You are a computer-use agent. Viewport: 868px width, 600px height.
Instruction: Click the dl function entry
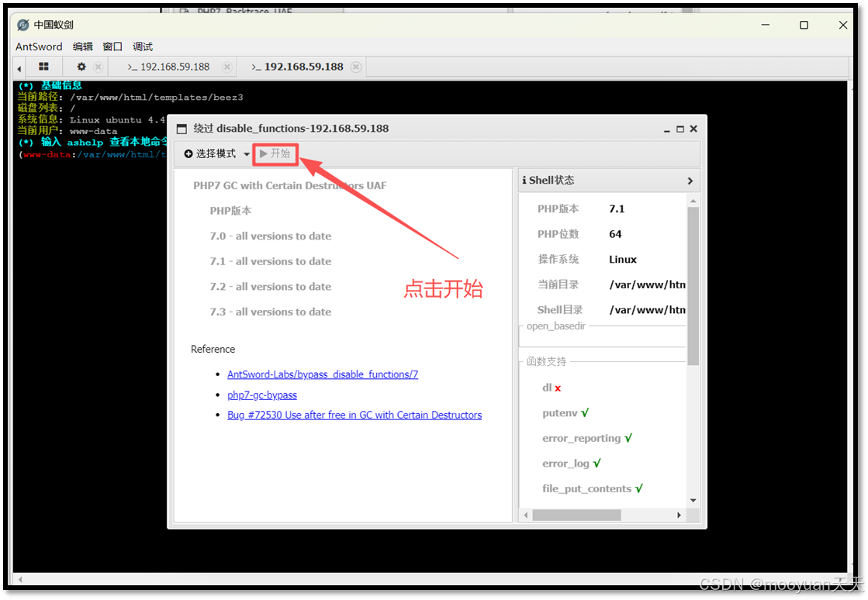pyautogui.click(x=552, y=388)
